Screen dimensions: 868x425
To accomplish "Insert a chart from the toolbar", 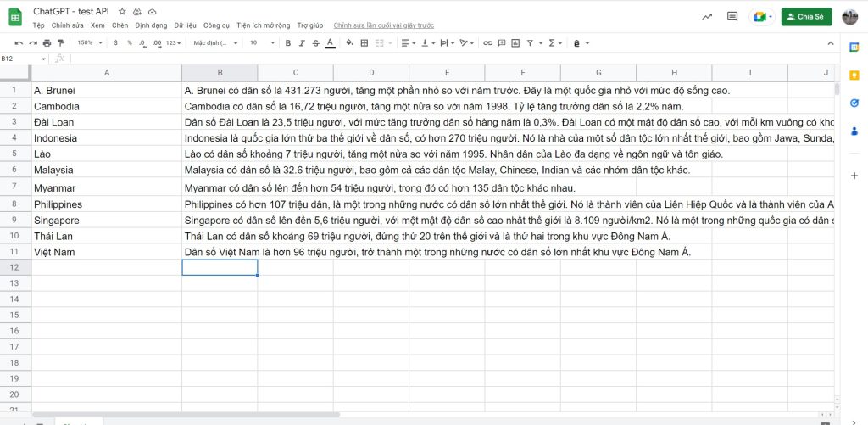I will [x=515, y=42].
